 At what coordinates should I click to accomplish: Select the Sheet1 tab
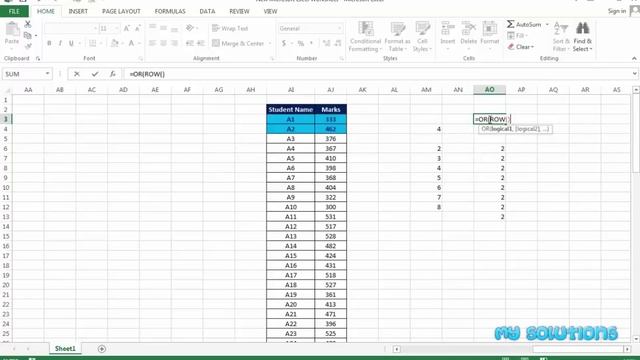coord(65,349)
